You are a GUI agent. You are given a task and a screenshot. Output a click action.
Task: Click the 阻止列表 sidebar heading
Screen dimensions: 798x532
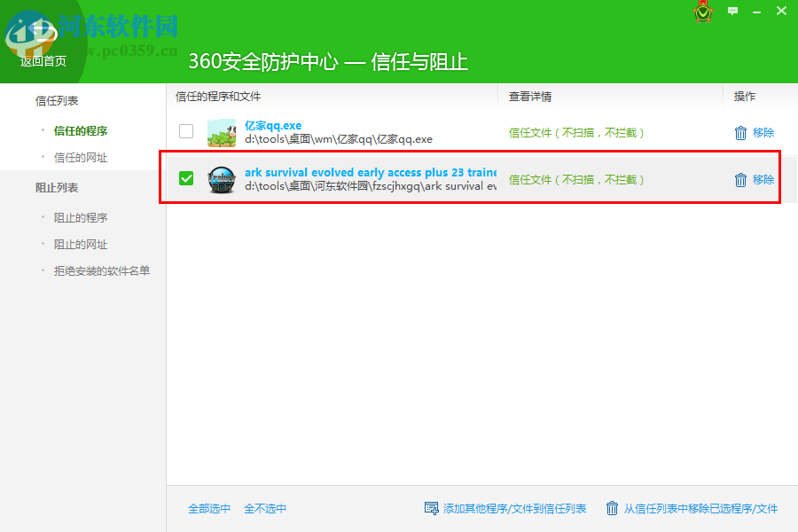[57, 188]
